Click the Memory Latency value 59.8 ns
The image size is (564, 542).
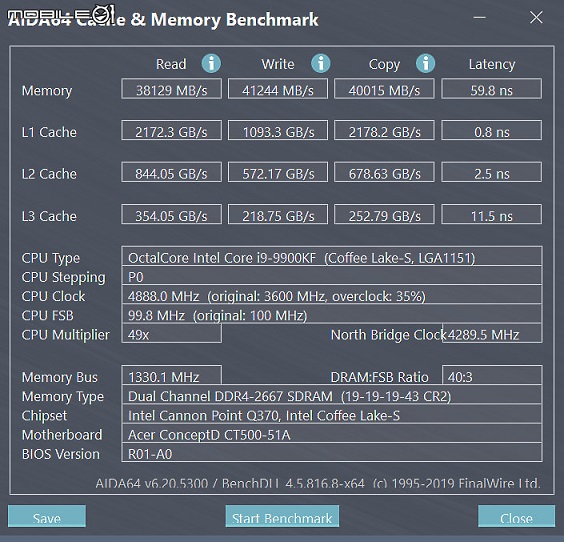pos(491,89)
